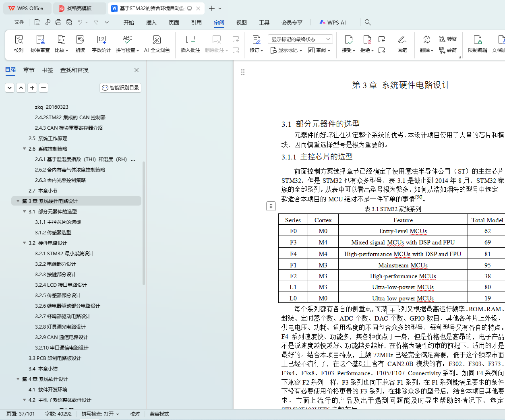The height and width of the screenshot is (420, 505).
Task: Open the 会员专享 tab
Action: pyautogui.click(x=292, y=23)
